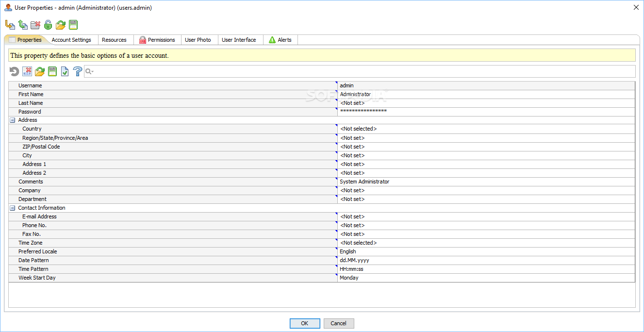
Task: Close the User Properties window
Action: (x=636, y=7)
